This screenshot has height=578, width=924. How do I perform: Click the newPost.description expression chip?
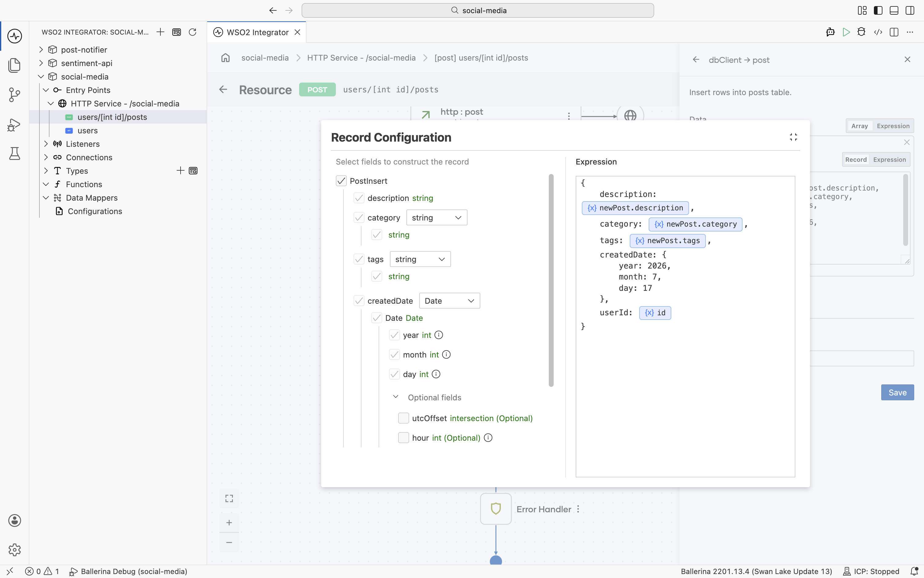coord(635,208)
